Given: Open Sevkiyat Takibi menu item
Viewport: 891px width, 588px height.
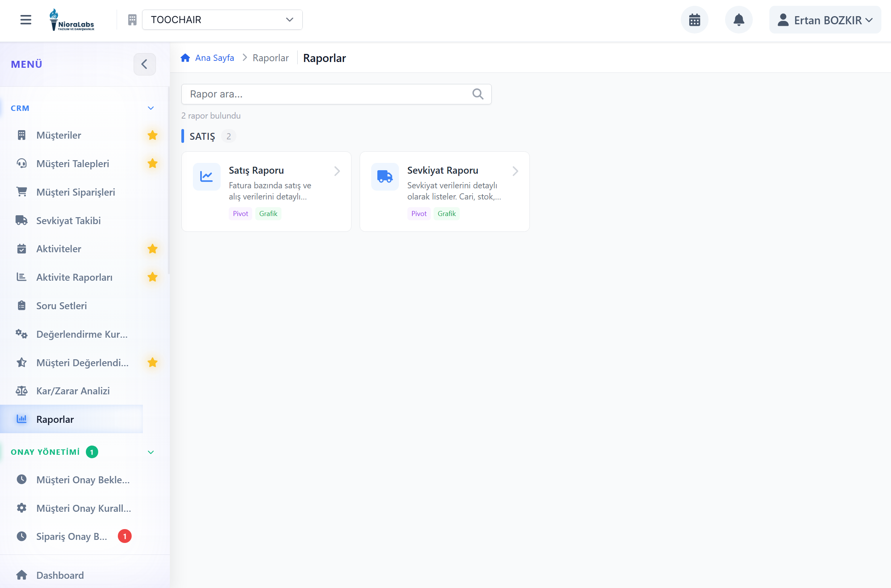Looking at the screenshot, I should point(69,221).
